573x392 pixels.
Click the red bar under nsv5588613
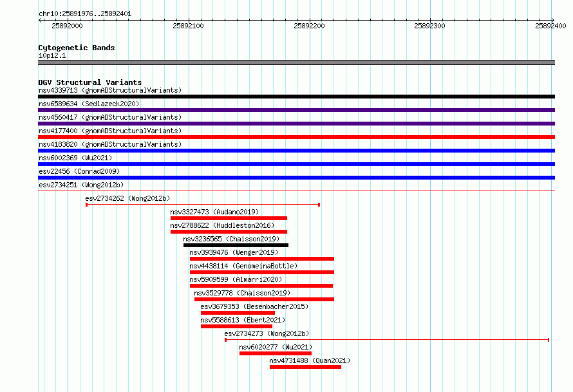click(x=236, y=326)
